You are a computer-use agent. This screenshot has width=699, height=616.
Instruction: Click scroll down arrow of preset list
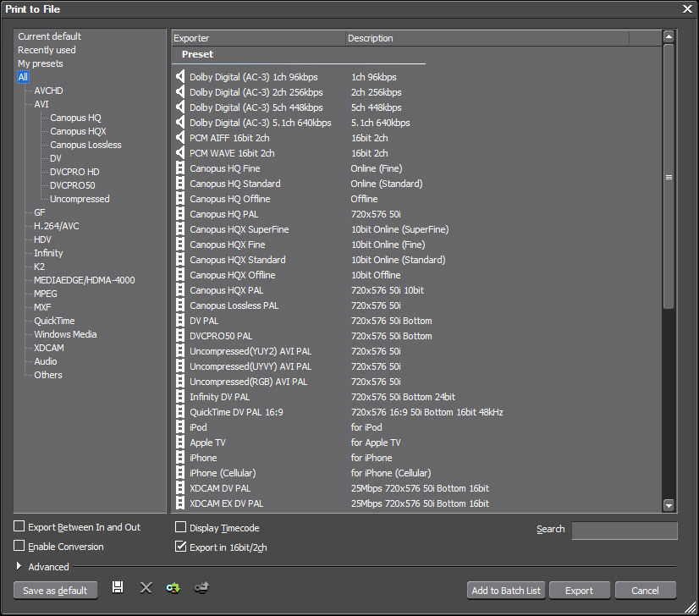coord(669,505)
